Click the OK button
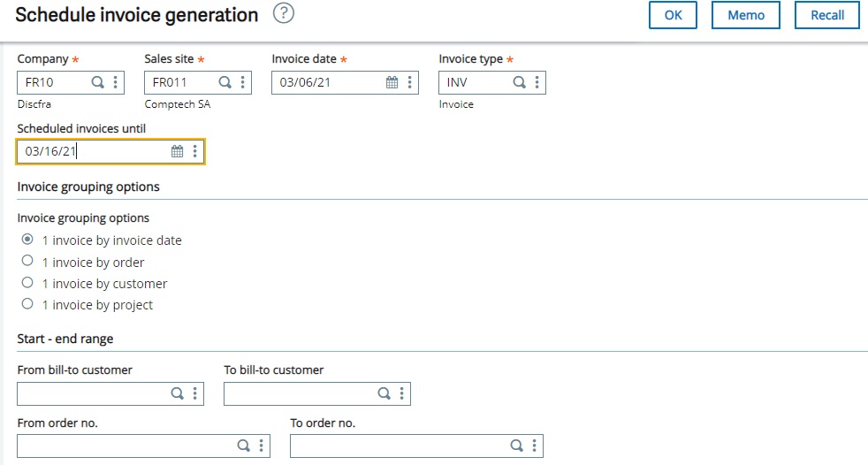Screen dimensions: 868x465 [673, 15]
